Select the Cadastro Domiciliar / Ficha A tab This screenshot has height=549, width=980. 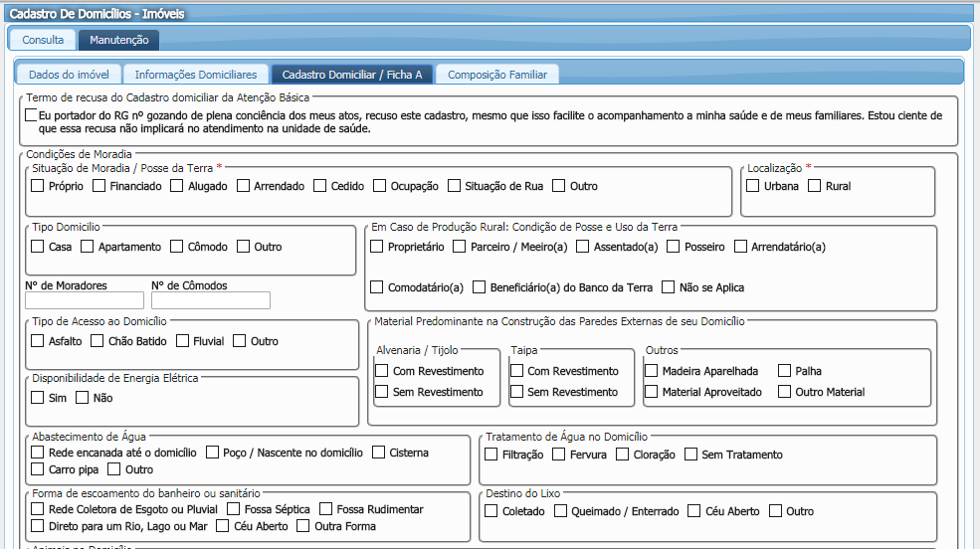pos(352,75)
